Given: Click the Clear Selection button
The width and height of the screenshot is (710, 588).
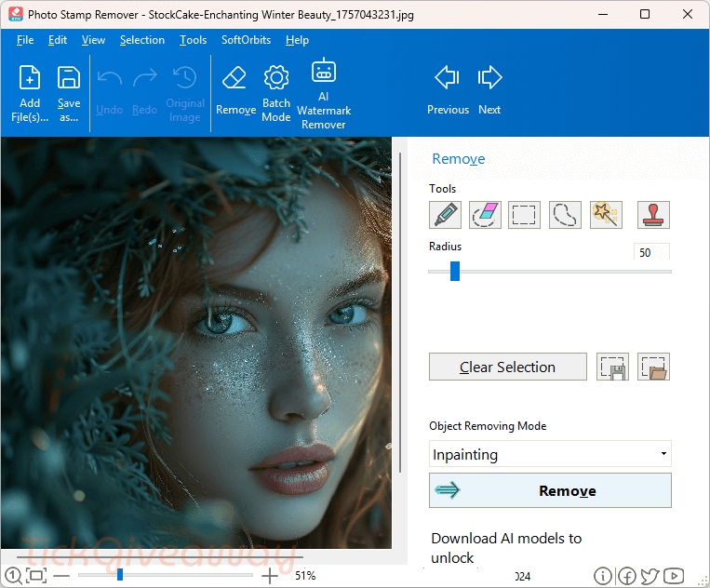Looking at the screenshot, I should [507, 367].
